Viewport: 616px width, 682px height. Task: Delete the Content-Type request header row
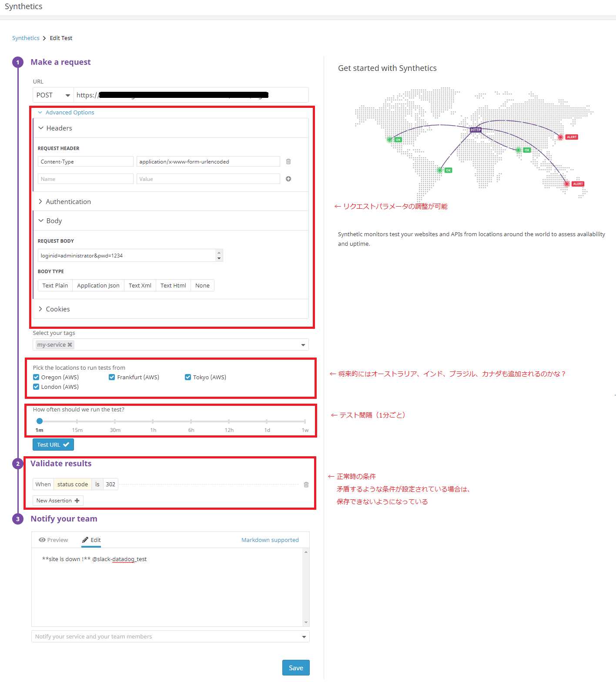[288, 161]
